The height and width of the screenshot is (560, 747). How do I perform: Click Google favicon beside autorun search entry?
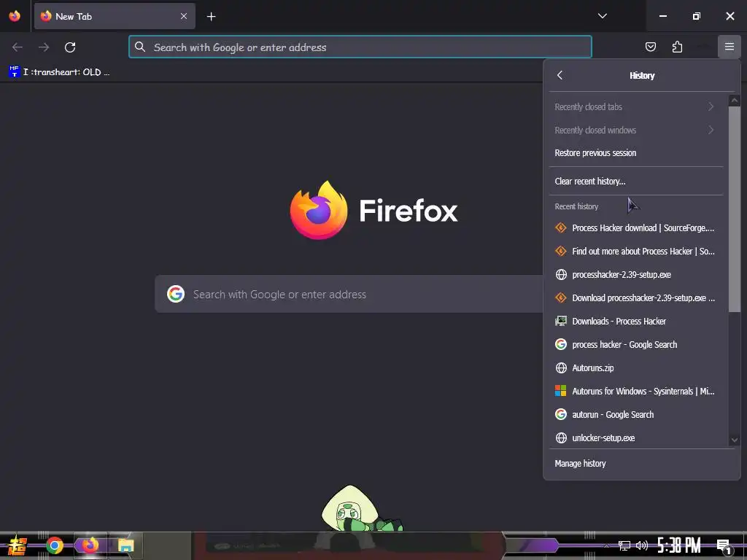pyautogui.click(x=561, y=414)
